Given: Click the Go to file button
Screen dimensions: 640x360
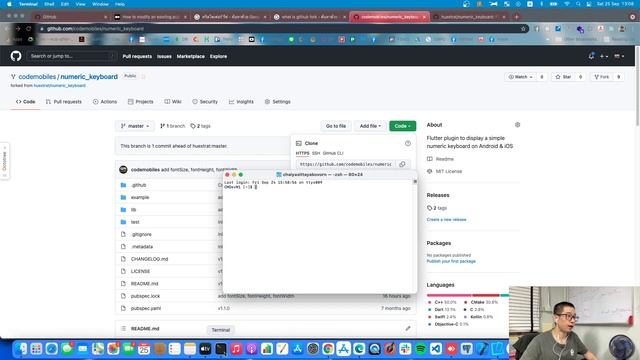Looking at the screenshot, I should [336, 126].
